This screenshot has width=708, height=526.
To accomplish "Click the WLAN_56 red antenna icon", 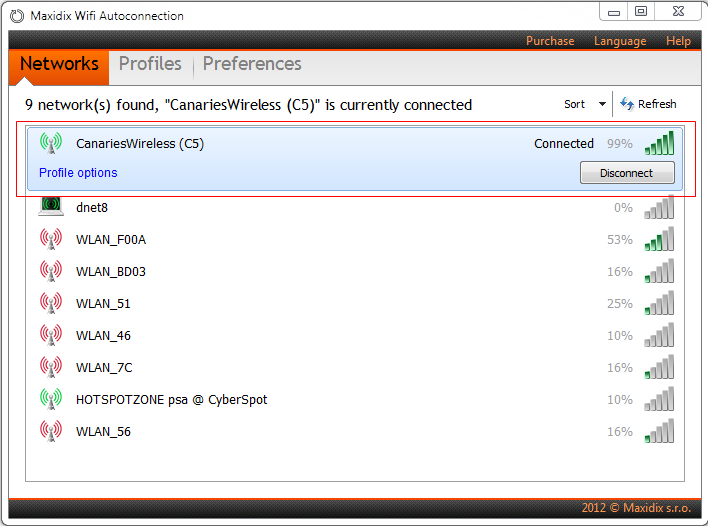I will click(51, 432).
